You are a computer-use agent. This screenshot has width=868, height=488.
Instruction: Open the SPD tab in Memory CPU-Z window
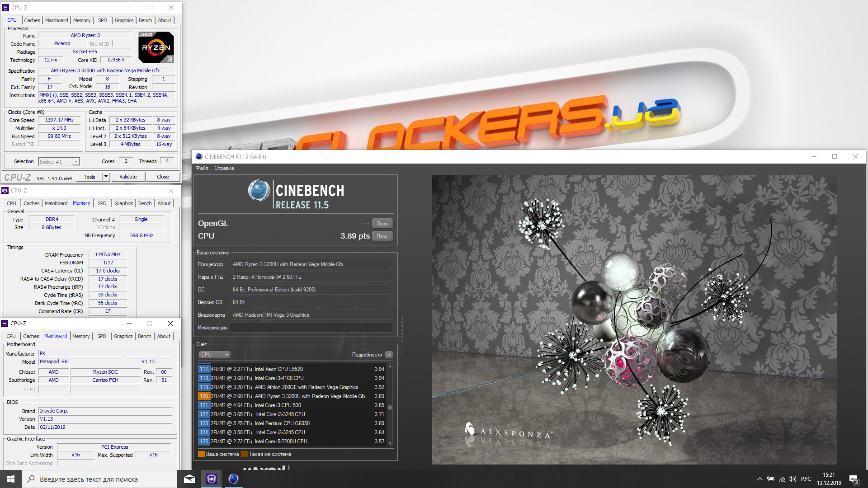tap(102, 203)
